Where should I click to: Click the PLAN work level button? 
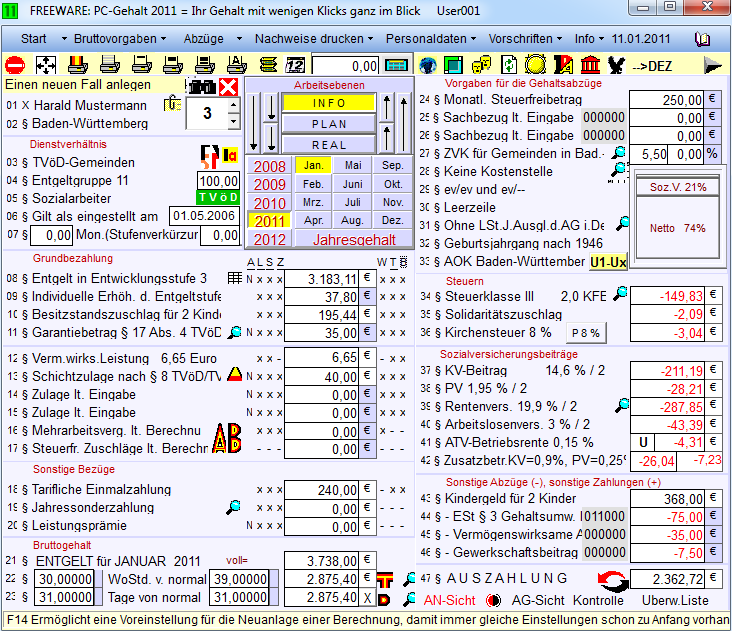(328, 124)
